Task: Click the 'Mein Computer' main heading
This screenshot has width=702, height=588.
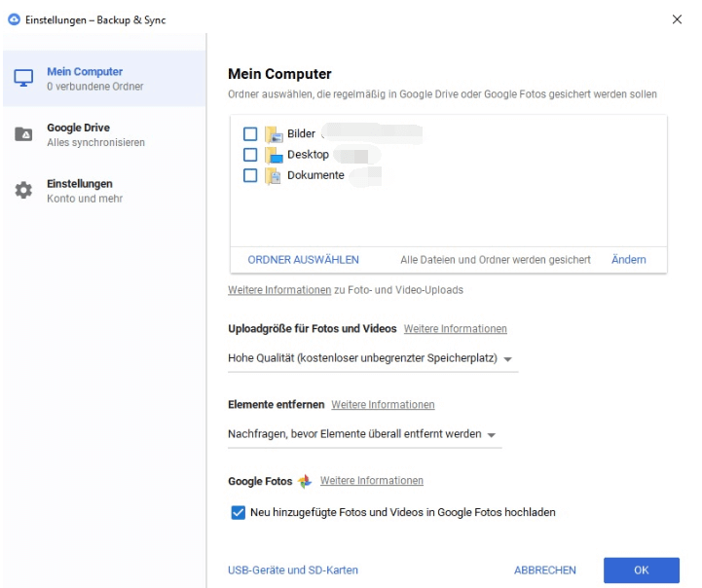Action: tap(279, 74)
